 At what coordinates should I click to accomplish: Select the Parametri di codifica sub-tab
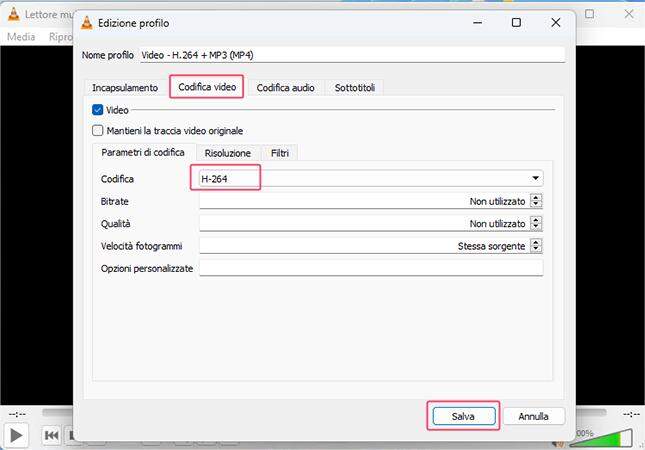pyautogui.click(x=143, y=152)
